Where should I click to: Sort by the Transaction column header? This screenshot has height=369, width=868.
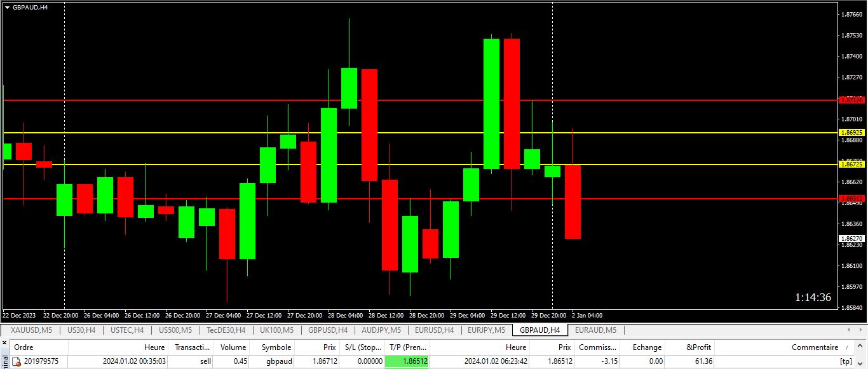192,347
